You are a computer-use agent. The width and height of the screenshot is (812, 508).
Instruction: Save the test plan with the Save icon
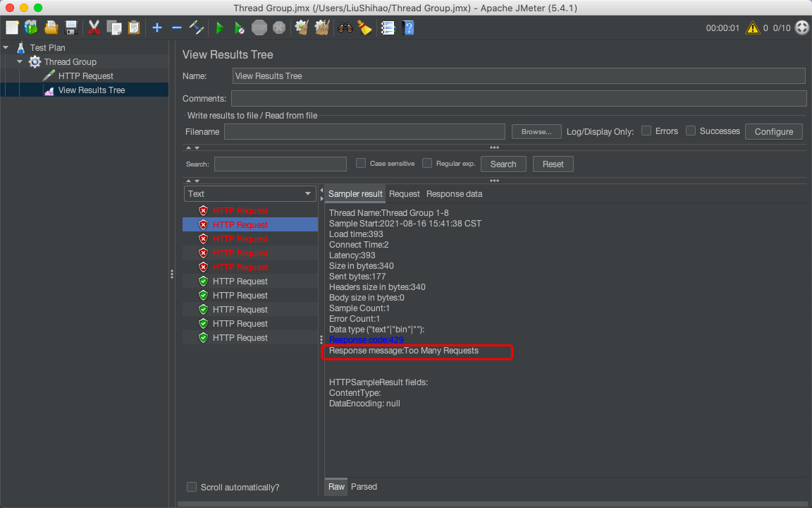point(70,27)
